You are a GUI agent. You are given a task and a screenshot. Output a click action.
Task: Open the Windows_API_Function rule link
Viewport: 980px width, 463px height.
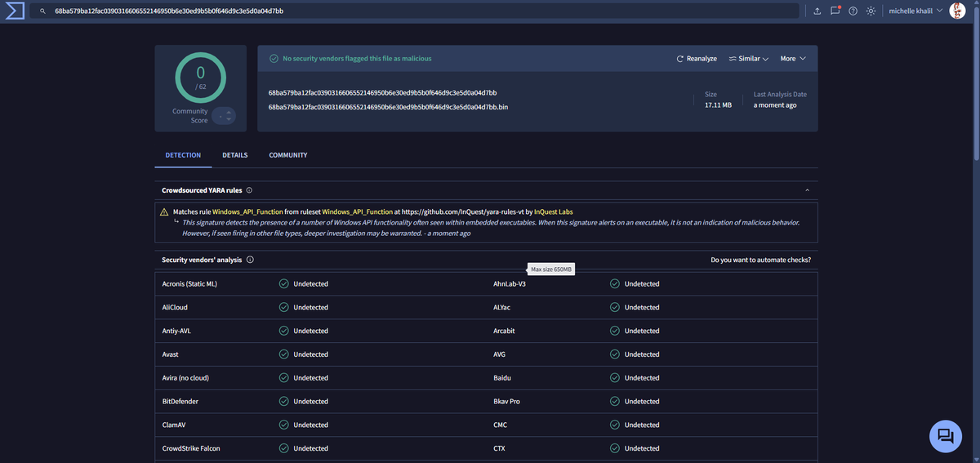[x=247, y=212]
